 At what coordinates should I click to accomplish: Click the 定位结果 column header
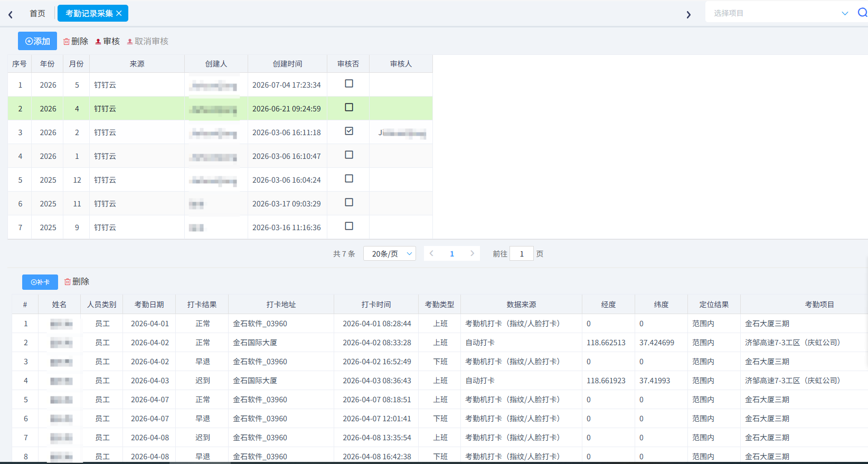[714, 305]
